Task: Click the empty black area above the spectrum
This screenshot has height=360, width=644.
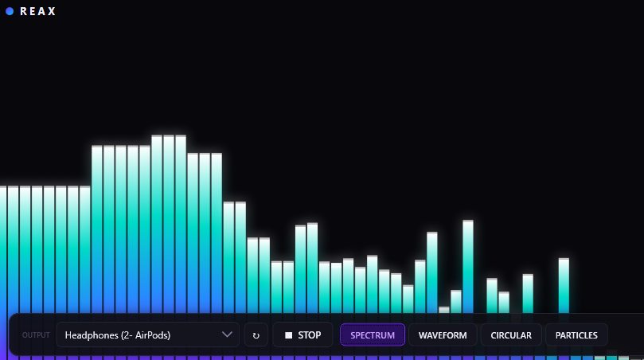Action: tap(318, 72)
